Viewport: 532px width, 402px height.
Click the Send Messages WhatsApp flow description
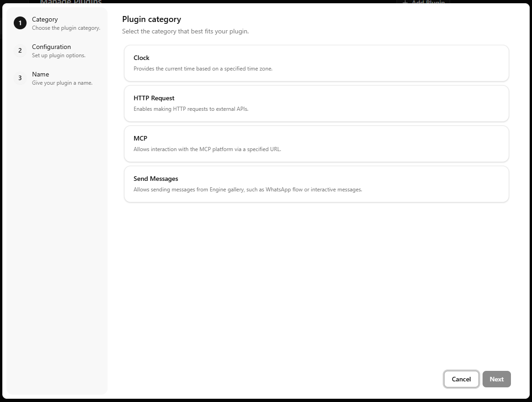point(247,190)
